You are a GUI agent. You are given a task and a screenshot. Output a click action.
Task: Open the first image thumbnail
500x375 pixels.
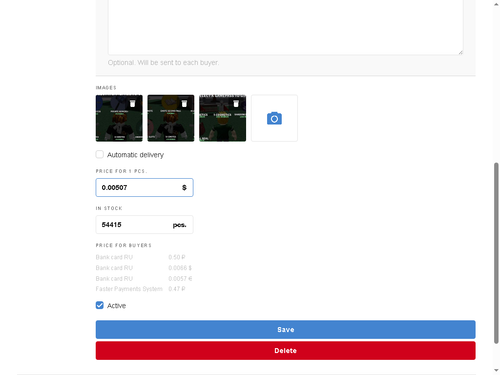pyautogui.click(x=119, y=118)
